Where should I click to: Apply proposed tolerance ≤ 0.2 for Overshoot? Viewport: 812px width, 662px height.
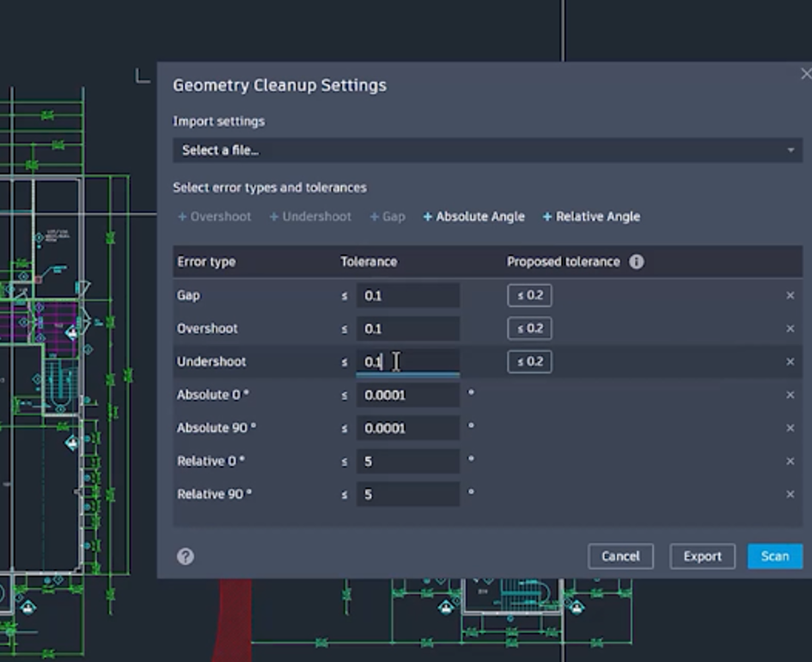pos(529,328)
